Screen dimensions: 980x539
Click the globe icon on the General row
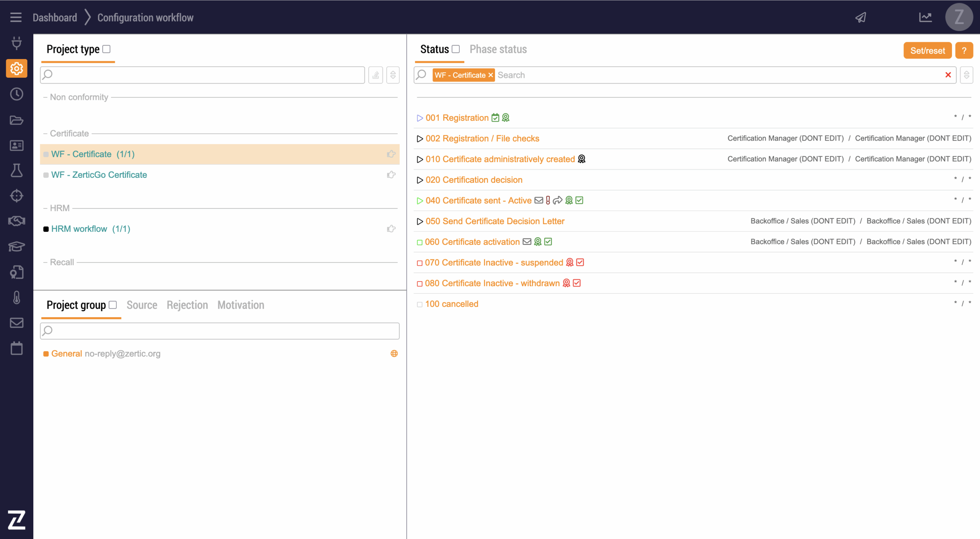point(394,354)
